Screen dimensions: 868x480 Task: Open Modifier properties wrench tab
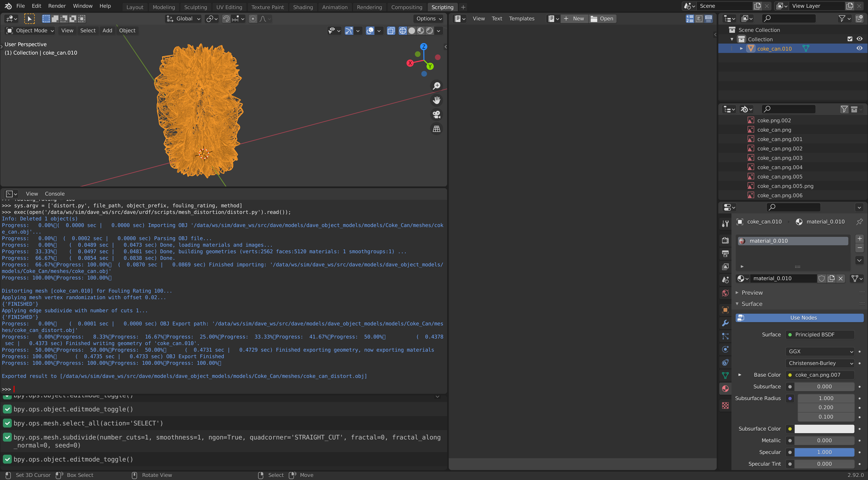(725, 323)
